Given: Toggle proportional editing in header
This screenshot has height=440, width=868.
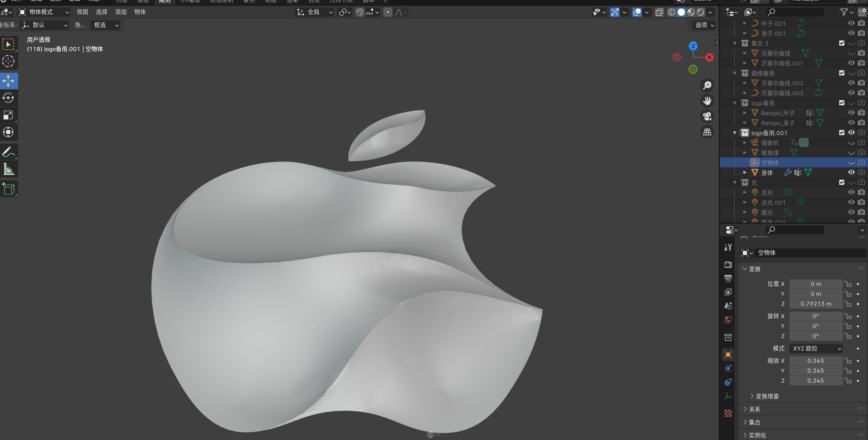Looking at the screenshot, I should (x=388, y=12).
